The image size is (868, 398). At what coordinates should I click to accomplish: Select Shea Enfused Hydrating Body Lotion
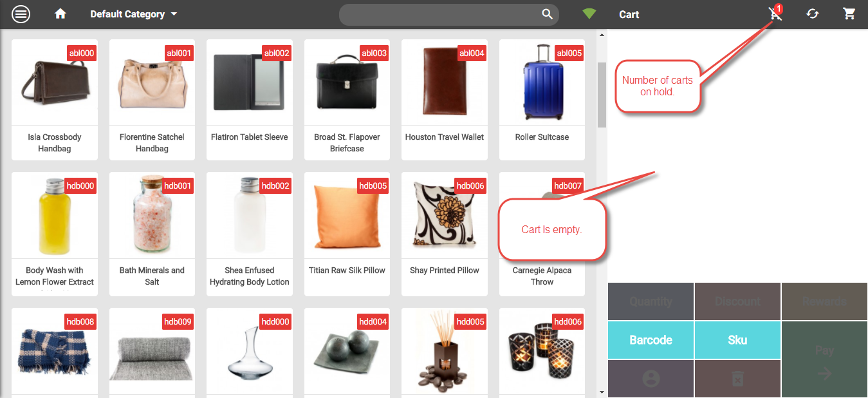250,234
